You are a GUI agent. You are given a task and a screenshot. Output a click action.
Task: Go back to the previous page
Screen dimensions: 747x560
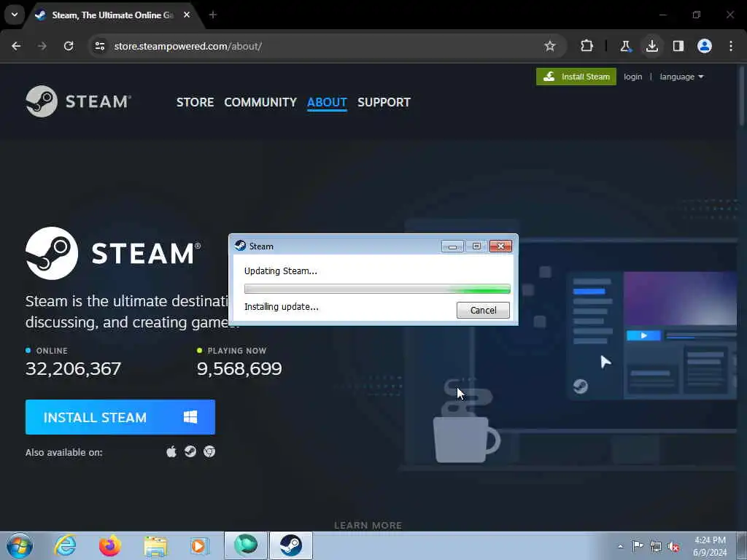(16, 46)
